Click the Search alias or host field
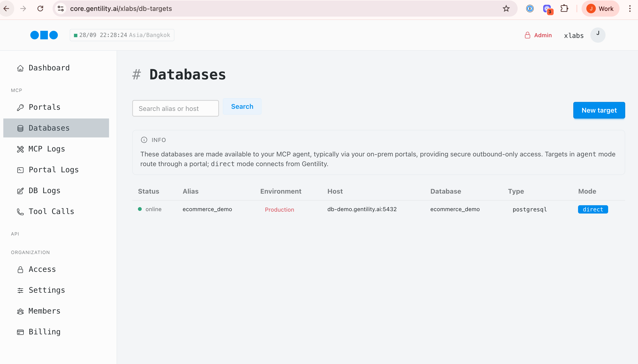Viewport: 638px width, 364px height. (x=175, y=108)
